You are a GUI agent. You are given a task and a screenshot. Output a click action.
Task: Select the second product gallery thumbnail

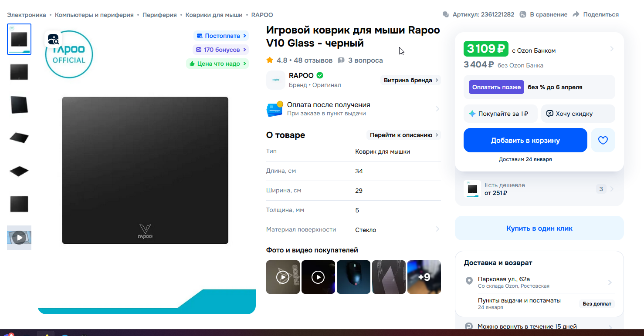(19, 72)
